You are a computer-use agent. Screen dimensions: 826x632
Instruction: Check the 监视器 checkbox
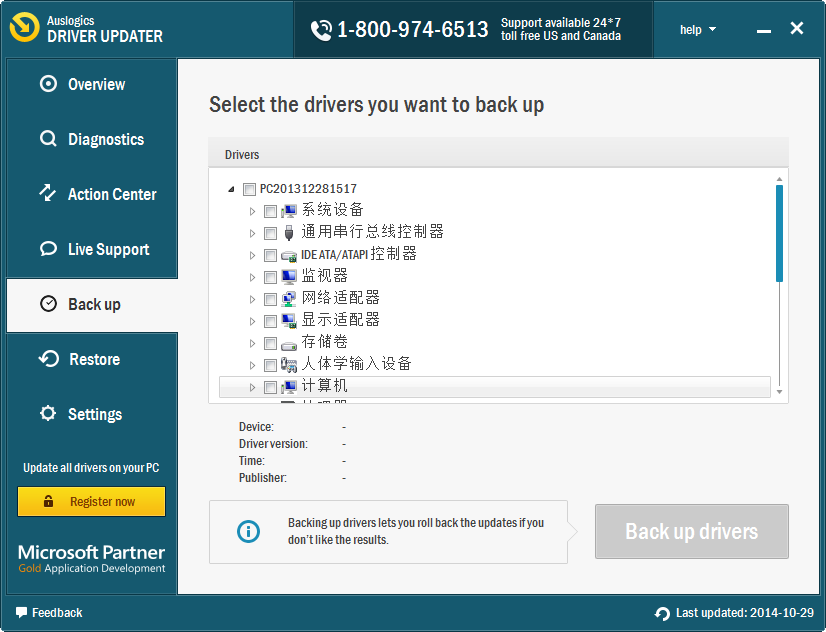[270, 277]
